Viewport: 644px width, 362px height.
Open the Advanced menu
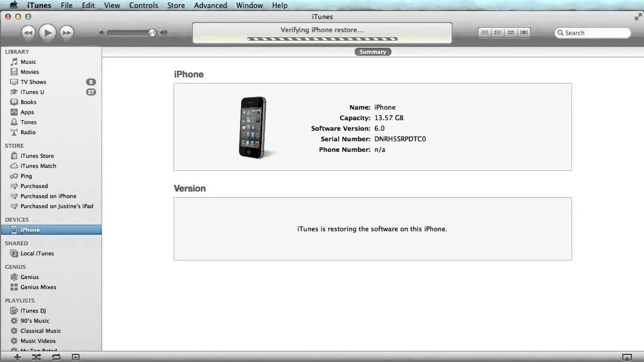coord(210,5)
